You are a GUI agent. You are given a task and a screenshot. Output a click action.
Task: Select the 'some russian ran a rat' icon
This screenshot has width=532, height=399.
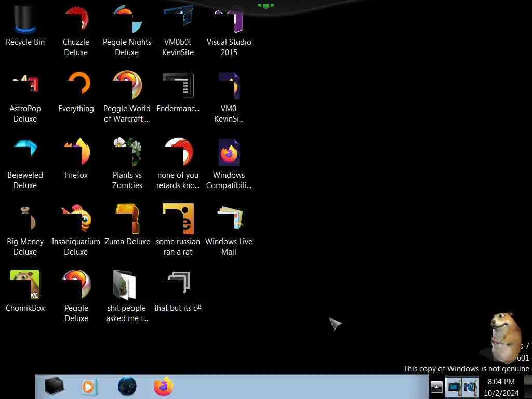pos(178,230)
